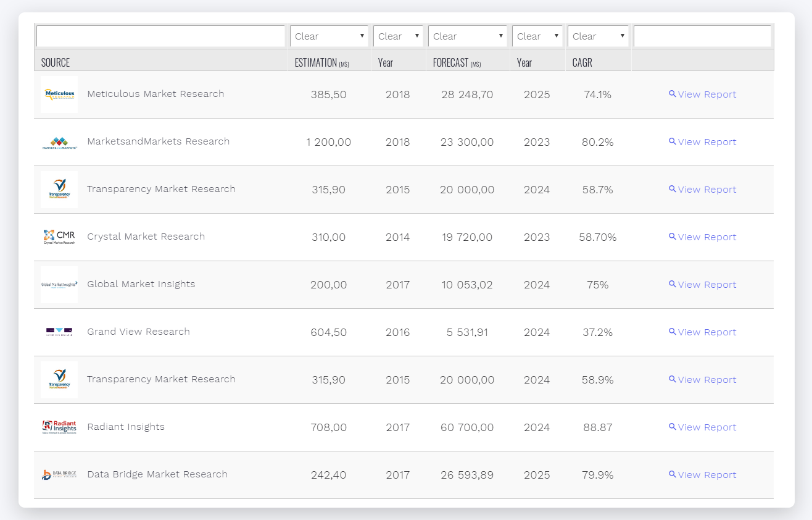Click the forecast value 23 300,00
The image size is (812, 520).
point(467,142)
